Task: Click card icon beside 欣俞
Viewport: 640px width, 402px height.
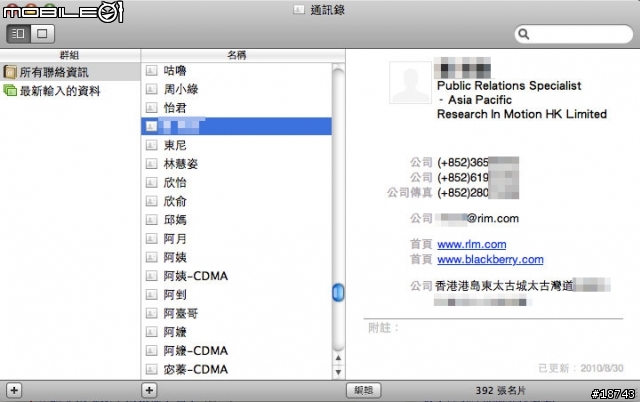Action: pos(151,201)
